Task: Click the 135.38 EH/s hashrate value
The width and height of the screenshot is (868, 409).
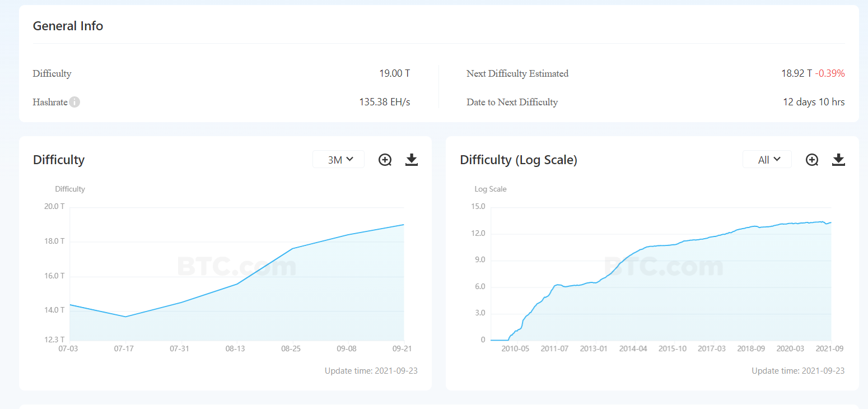Action: (385, 102)
